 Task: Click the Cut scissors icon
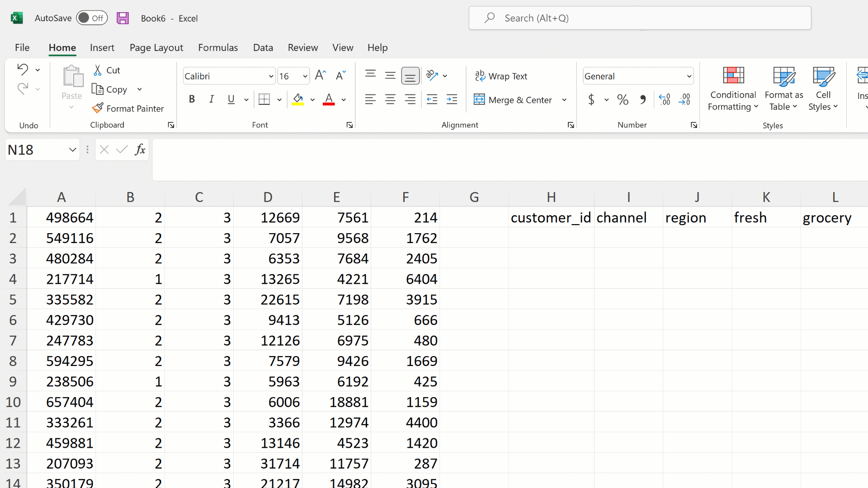pos(98,70)
